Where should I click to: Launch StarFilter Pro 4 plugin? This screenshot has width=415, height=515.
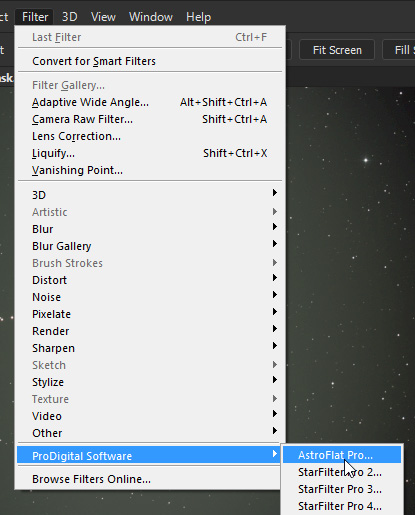(342, 506)
